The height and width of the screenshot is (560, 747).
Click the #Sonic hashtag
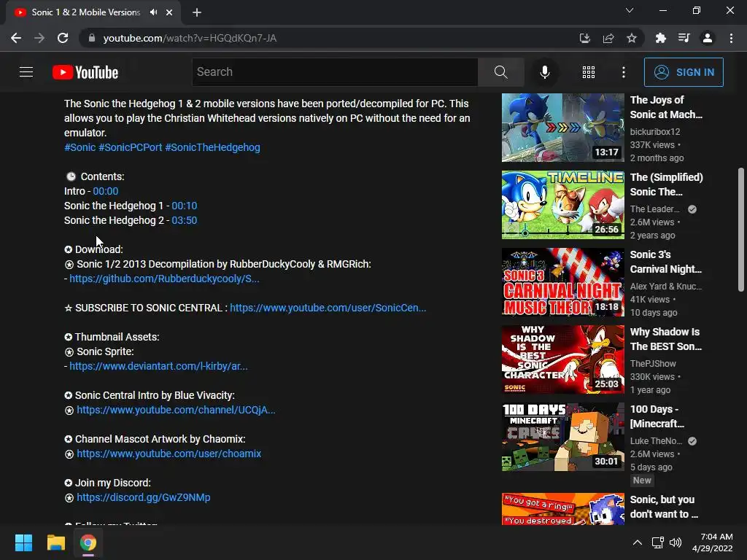pyautogui.click(x=80, y=147)
